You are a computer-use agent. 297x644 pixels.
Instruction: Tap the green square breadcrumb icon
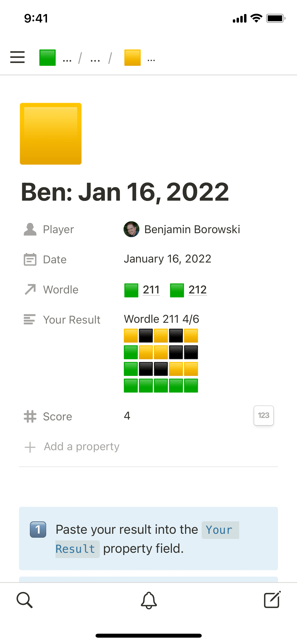(48, 58)
